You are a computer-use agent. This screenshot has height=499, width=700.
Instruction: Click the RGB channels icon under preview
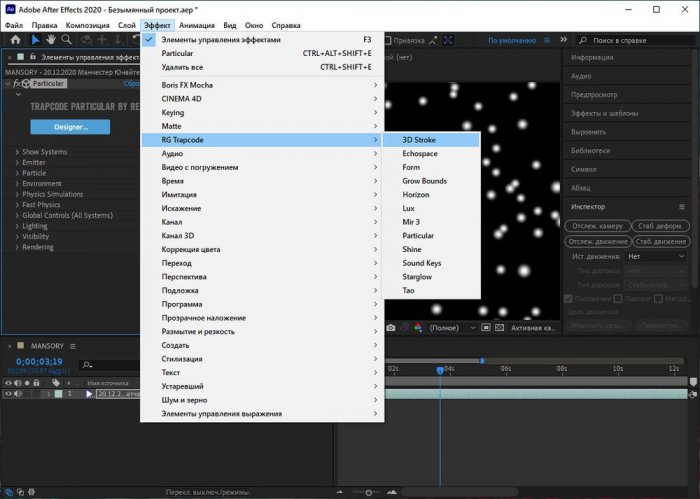click(418, 328)
